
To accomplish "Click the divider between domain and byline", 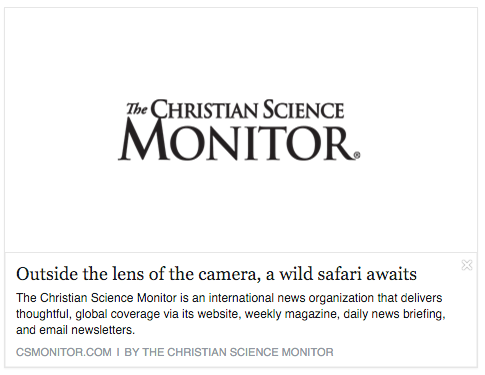I will (118, 352).
